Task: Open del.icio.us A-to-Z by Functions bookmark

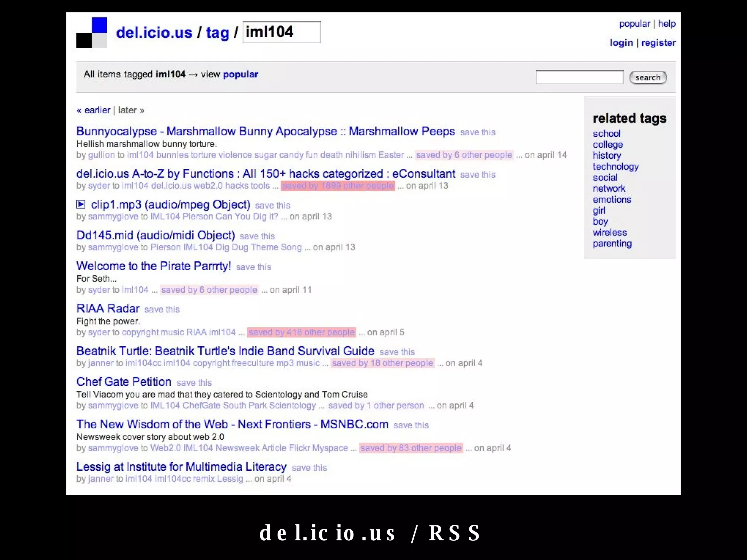Action: [266, 174]
